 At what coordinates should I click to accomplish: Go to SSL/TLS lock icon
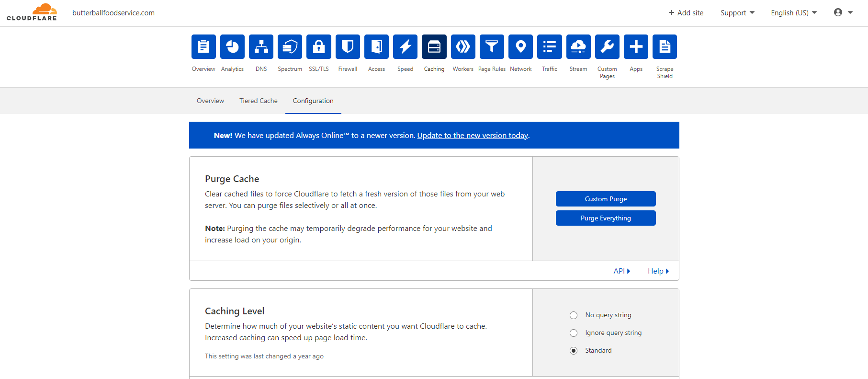click(x=319, y=47)
